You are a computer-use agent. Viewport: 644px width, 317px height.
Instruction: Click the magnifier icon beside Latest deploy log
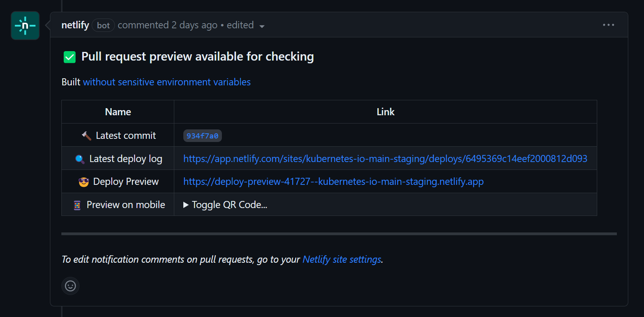tap(80, 159)
